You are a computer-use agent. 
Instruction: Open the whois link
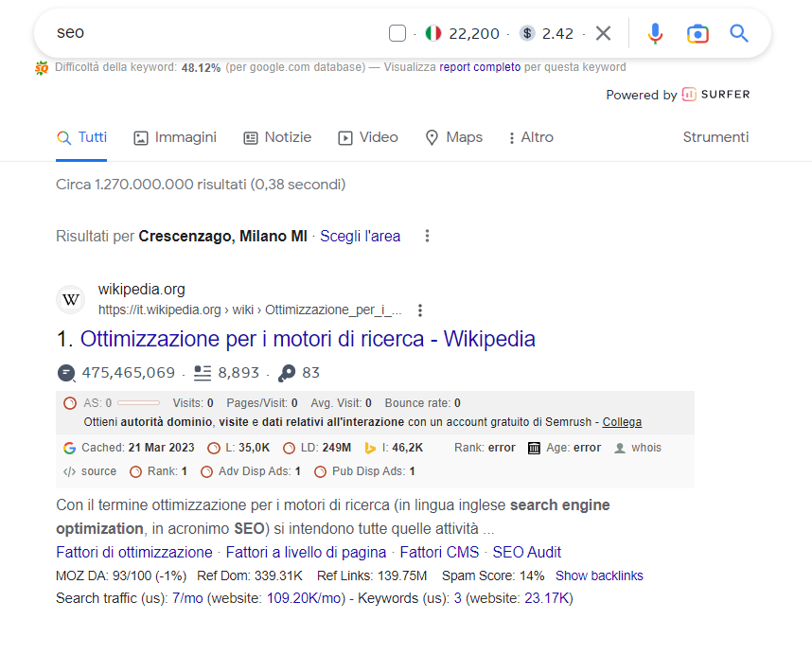(x=646, y=448)
